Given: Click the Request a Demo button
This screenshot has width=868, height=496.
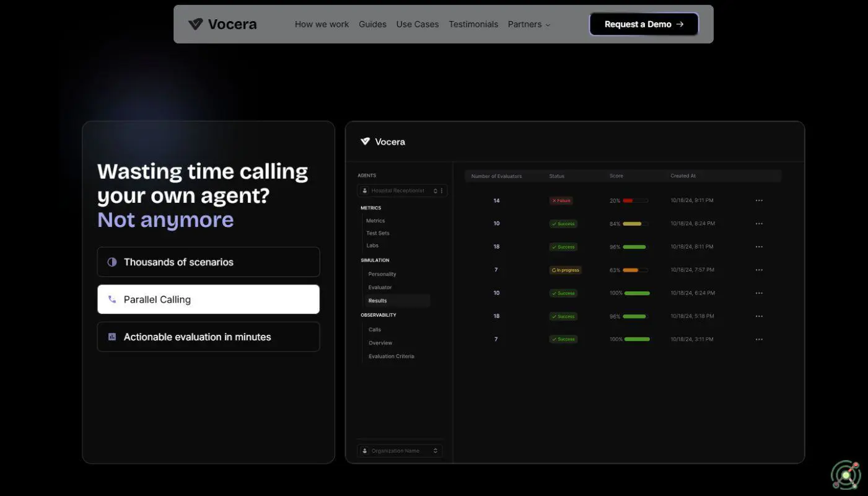Looking at the screenshot, I should [644, 24].
